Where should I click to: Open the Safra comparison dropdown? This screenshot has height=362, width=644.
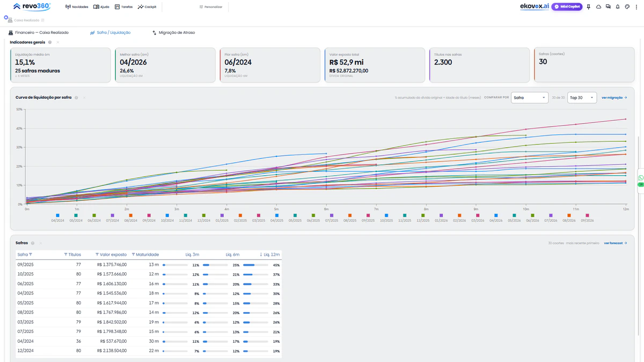click(x=530, y=98)
